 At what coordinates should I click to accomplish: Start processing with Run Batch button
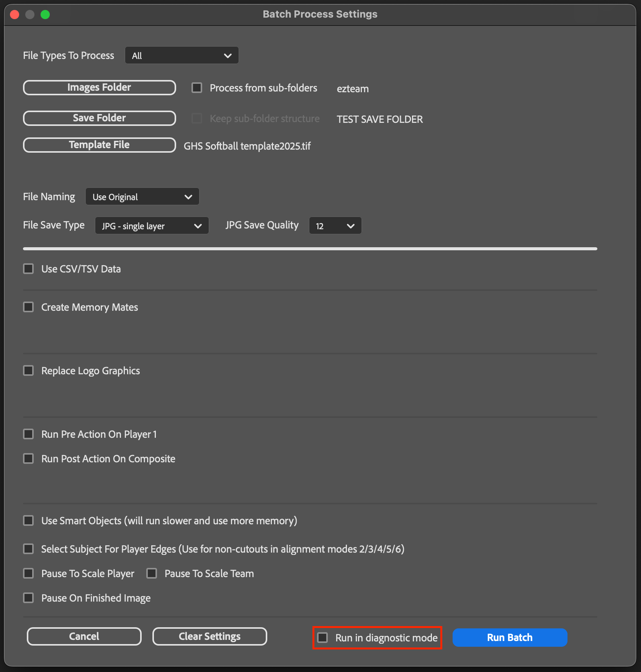(x=510, y=638)
